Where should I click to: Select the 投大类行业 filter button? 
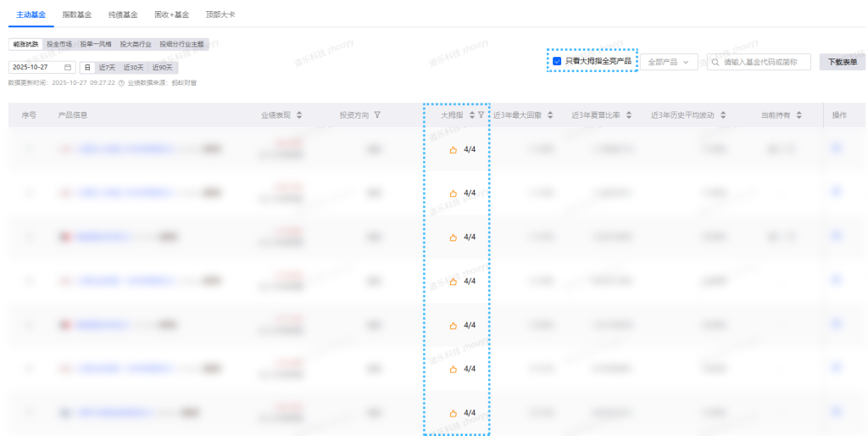click(x=136, y=44)
